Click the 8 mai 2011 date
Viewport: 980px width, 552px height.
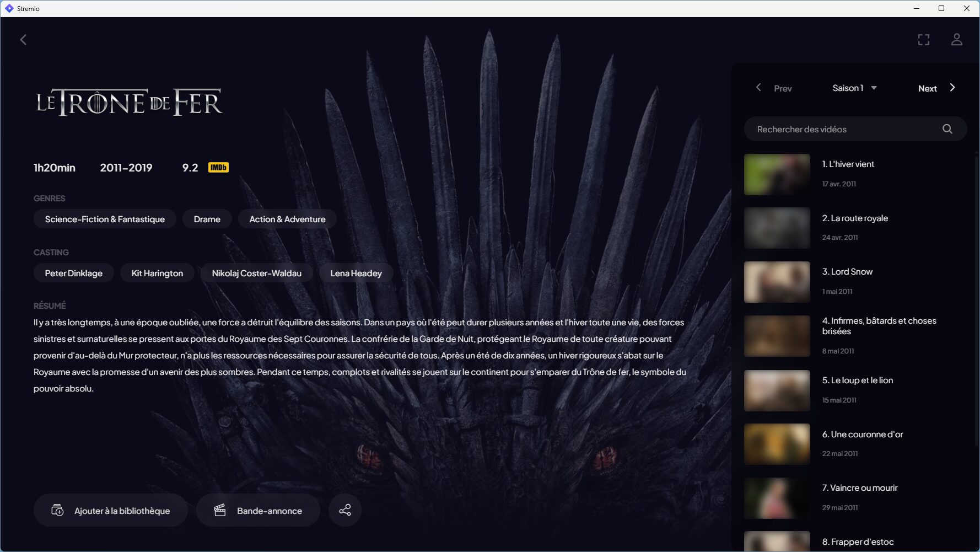click(838, 351)
